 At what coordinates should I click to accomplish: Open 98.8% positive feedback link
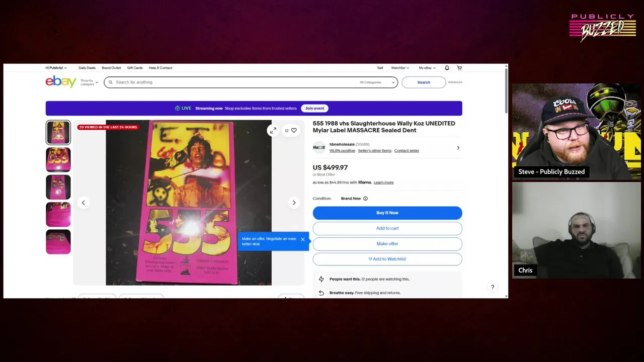point(342,151)
